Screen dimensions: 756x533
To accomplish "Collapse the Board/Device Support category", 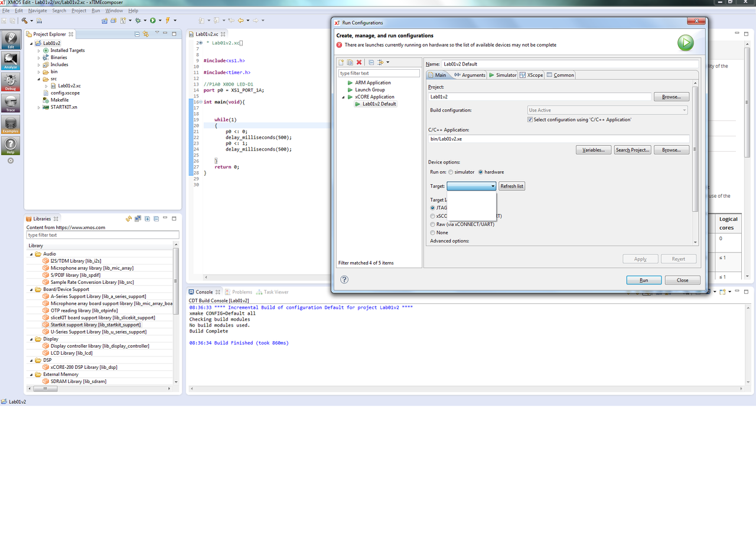I will coord(31,289).
